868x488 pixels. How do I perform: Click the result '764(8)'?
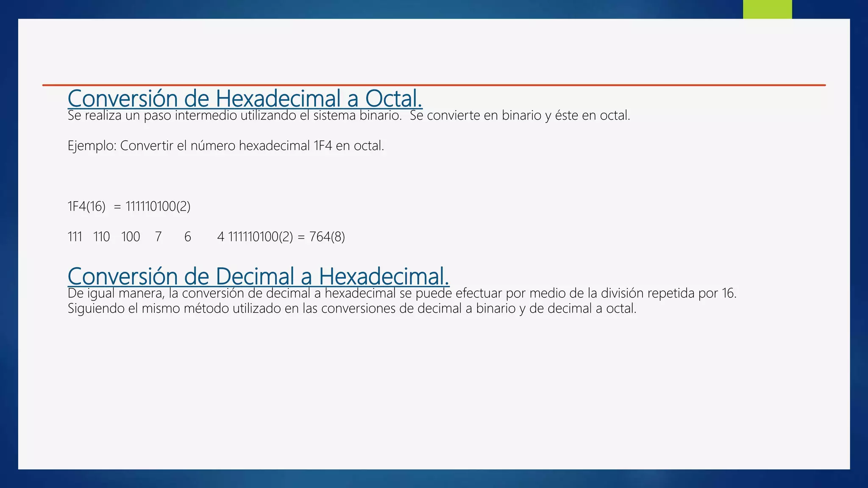click(x=327, y=237)
